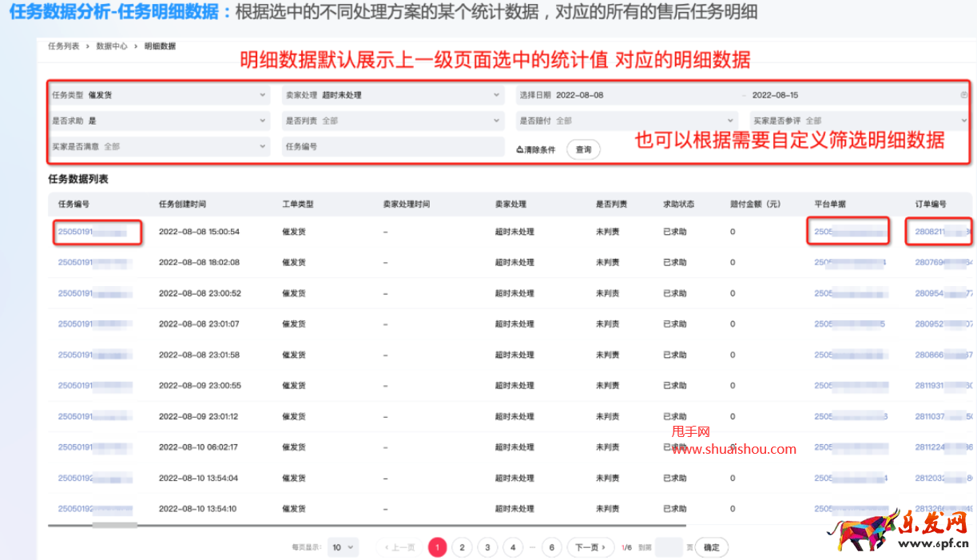Screen dimensions: 977x560
Task: Go to next page via 下一页
Action: 590,547
